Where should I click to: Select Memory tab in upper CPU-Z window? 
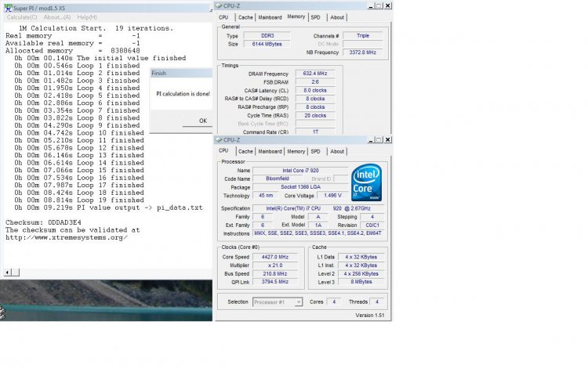pos(296,16)
